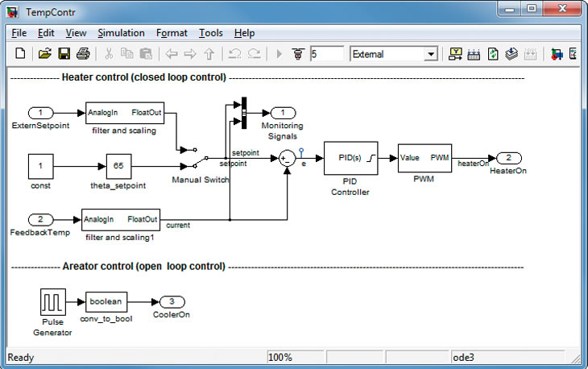Open the Format menu
This screenshot has width=588, height=369.
click(172, 33)
